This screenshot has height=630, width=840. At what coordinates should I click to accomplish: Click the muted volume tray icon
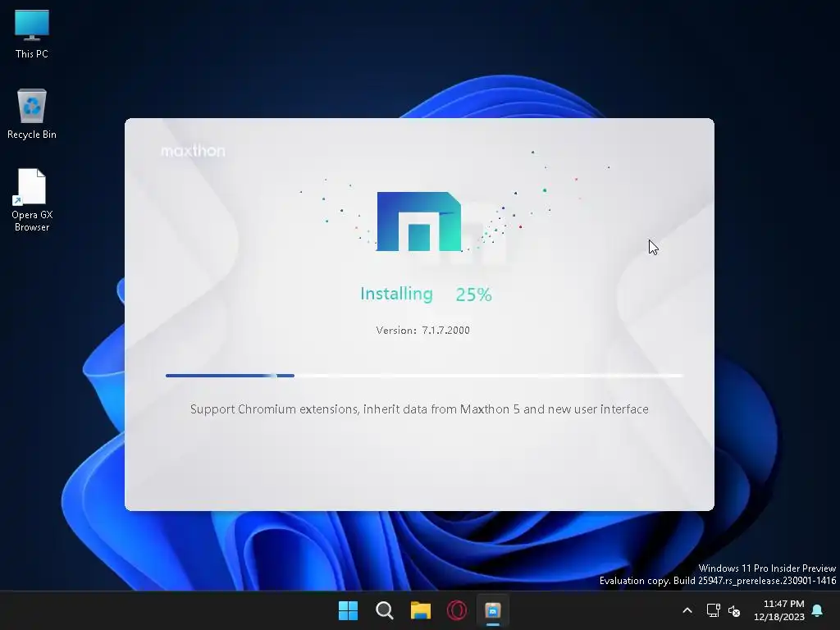734,610
